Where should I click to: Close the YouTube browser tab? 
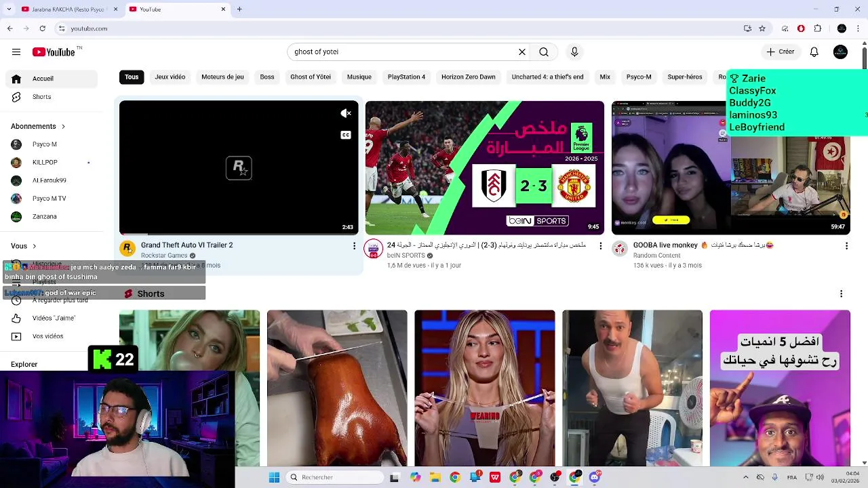click(223, 9)
